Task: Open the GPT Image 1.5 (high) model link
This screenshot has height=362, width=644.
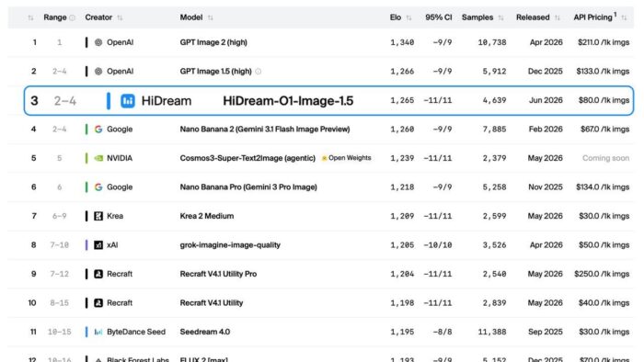Action: coord(215,72)
